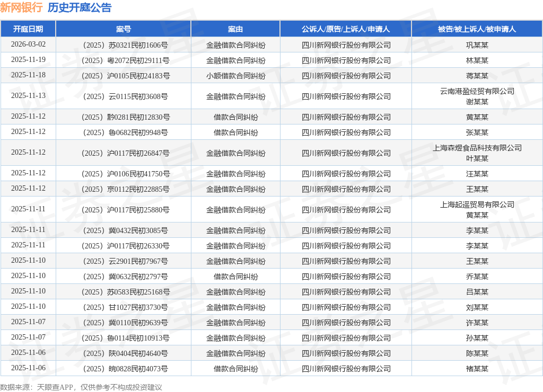Click defendant 吕某某
543x392 pixels.
point(477,292)
